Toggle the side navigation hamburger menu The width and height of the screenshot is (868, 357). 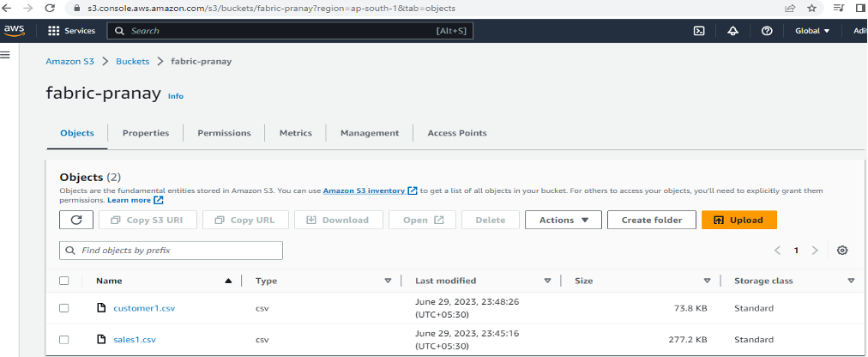tap(6, 54)
